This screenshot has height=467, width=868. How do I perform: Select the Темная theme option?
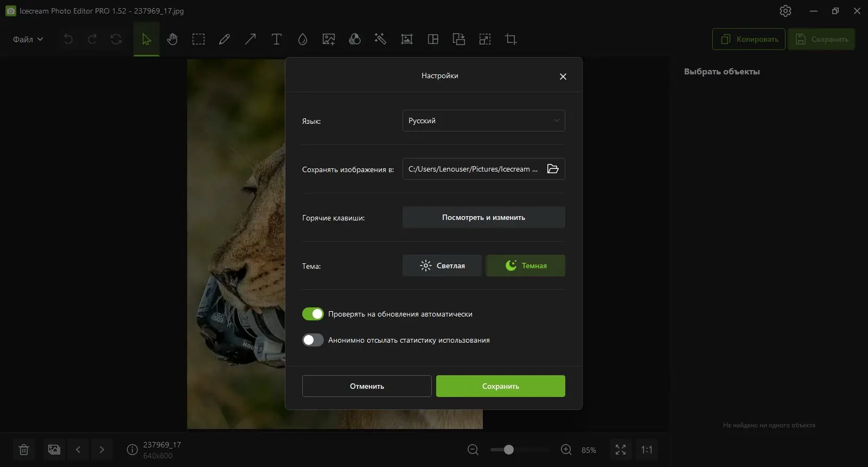[526, 266]
